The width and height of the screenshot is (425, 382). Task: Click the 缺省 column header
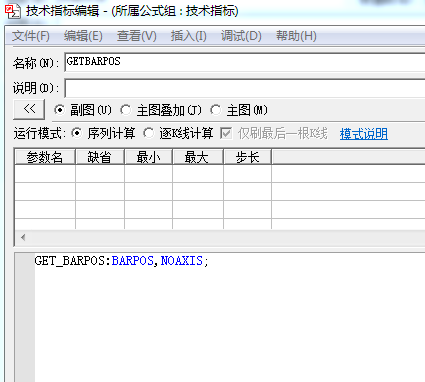coord(100,157)
